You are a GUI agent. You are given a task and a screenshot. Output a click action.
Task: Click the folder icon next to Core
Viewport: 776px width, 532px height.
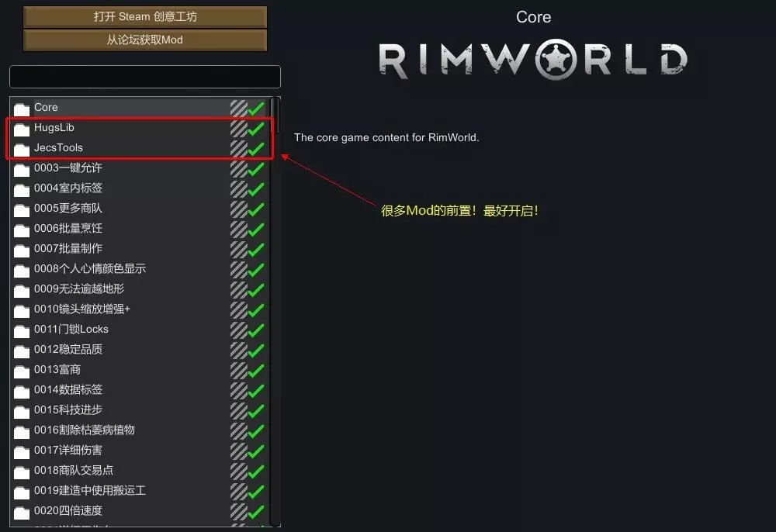[x=22, y=109]
